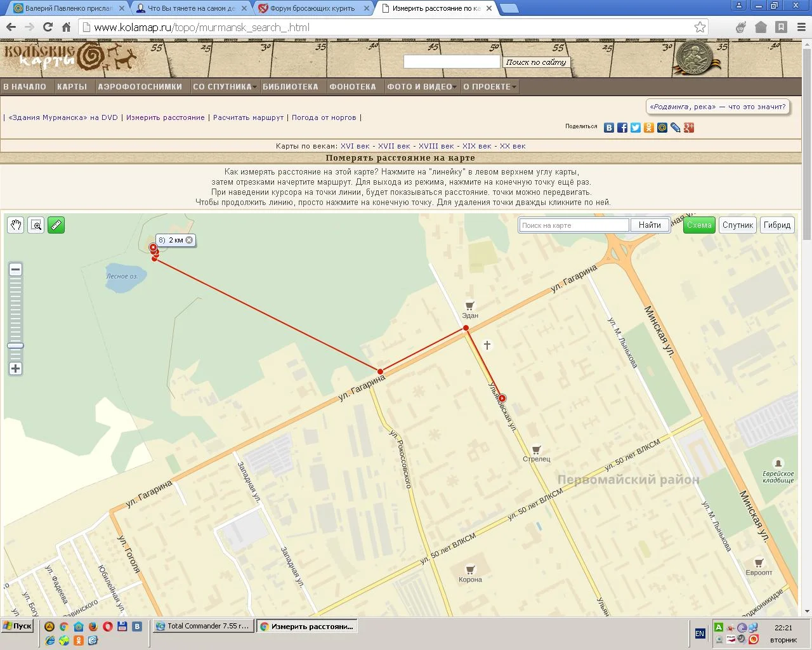This screenshot has width=812, height=650.
Task: Open the Кольские карты site logo
Action: click(x=70, y=57)
